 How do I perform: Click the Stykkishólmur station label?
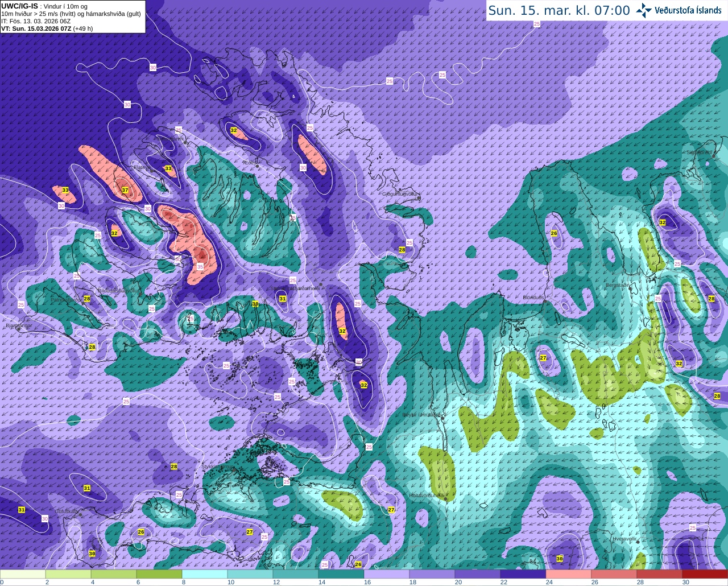coord(218,466)
